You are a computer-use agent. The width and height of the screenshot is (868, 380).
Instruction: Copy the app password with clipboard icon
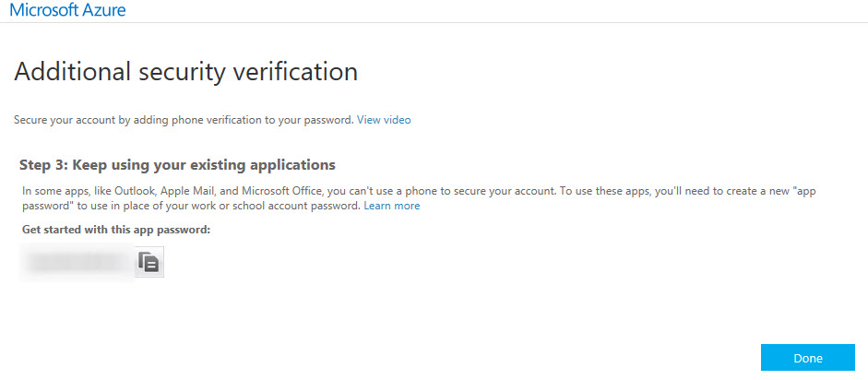pos(149,262)
